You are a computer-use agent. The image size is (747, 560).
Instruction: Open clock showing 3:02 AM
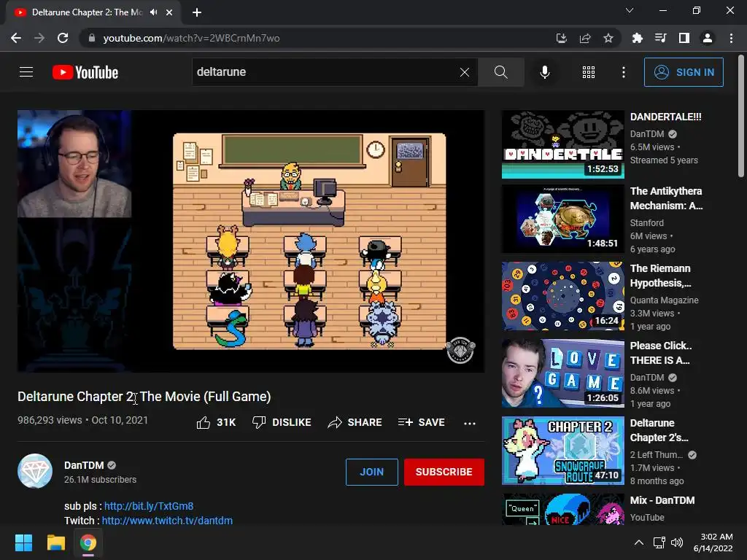pyautogui.click(x=713, y=542)
